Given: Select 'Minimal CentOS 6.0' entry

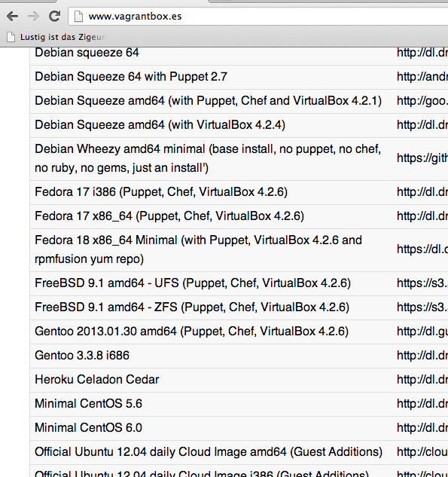Looking at the screenshot, I should [88, 427].
